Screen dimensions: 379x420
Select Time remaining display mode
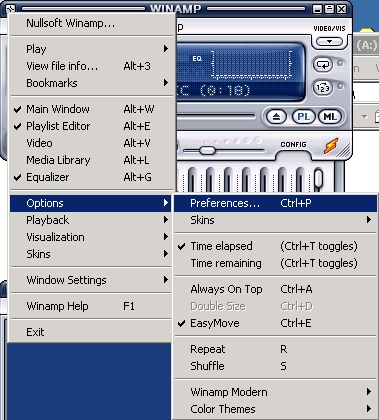[275, 263]
